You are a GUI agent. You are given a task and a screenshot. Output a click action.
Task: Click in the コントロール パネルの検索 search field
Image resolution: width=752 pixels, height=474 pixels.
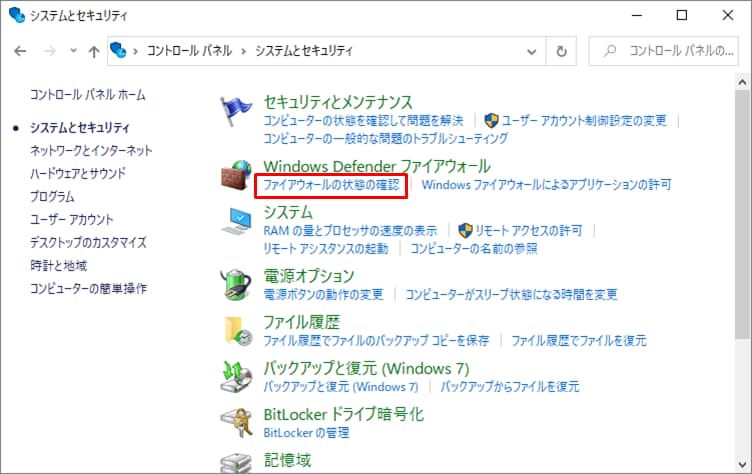664,51
